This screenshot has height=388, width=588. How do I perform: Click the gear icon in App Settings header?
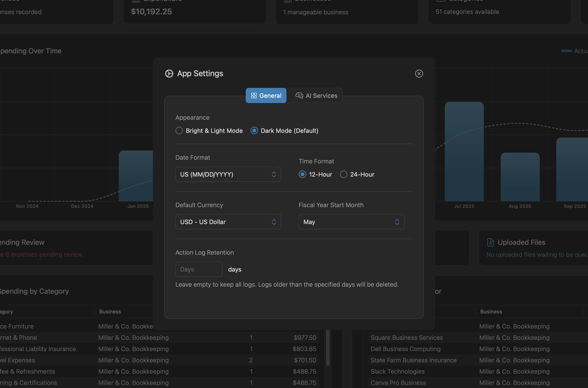169,74
